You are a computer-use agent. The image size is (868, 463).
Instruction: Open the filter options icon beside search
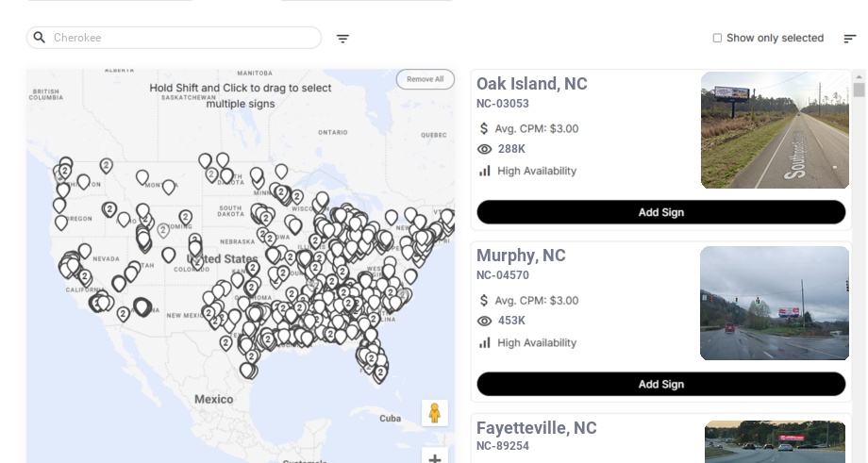(342, 39)
